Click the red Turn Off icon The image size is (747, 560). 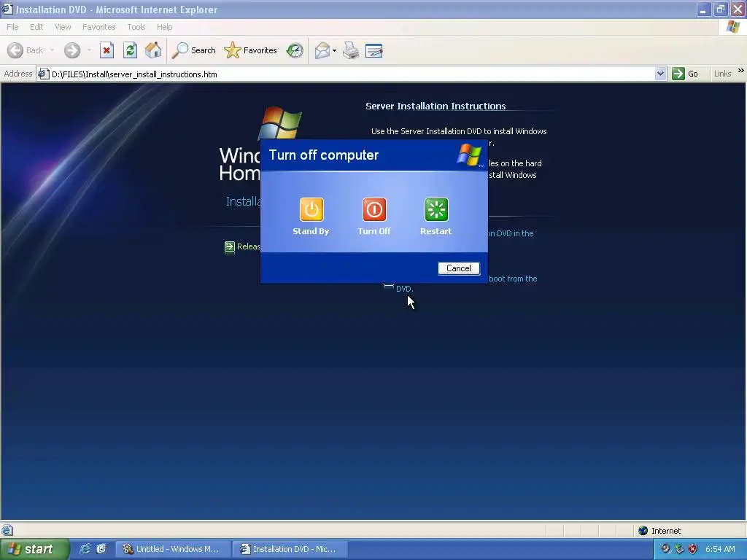pyautogui.click(x=374, y=209)
